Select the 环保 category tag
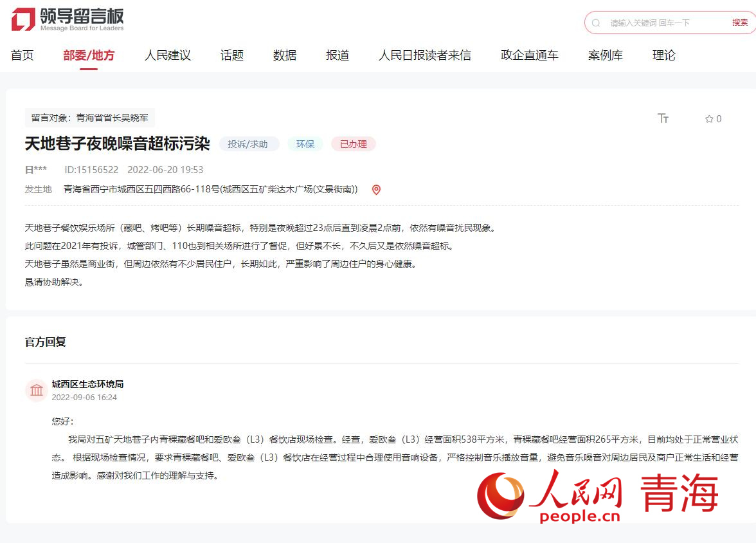Screen dimensions: 756x543 [305, 144]
